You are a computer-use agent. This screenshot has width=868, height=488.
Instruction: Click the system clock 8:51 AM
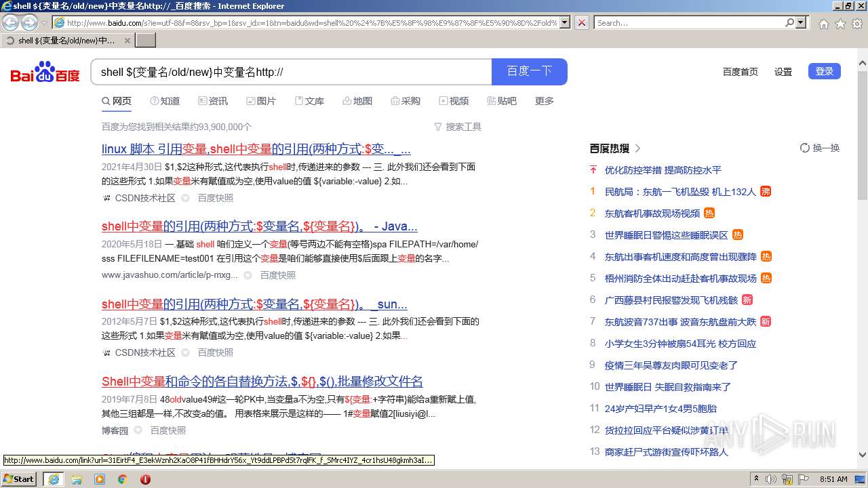pos(834,479)
